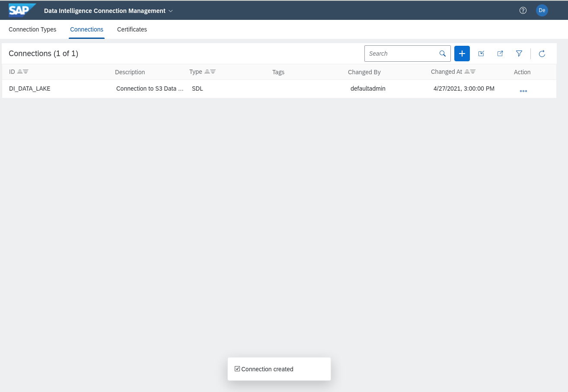Open the help question mark icon
Viewport: 568px width, 392px height.
click(523, 10)
